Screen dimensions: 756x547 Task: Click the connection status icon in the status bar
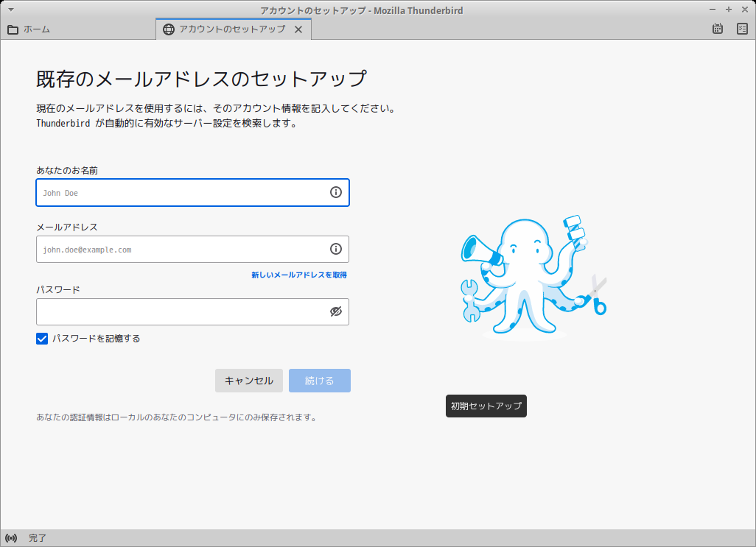point(11,538)
